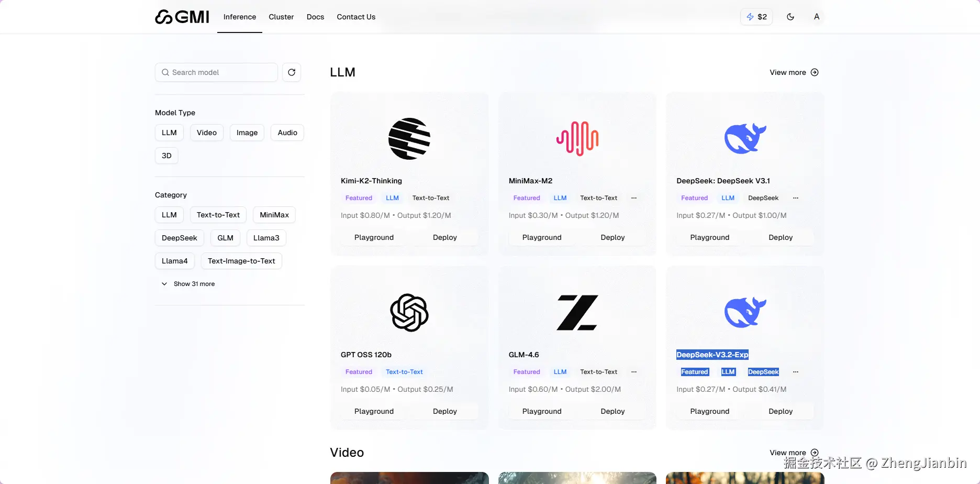Viewport: 980px width, 484px height.
Task: Deploy the DeepSeek V3.1 model
Action: click(x=781, y=237)
